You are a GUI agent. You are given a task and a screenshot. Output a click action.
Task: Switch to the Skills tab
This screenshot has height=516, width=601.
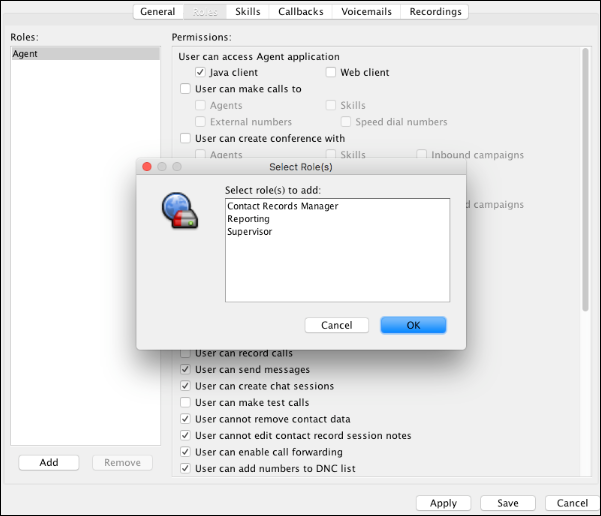tap(248, 12)
